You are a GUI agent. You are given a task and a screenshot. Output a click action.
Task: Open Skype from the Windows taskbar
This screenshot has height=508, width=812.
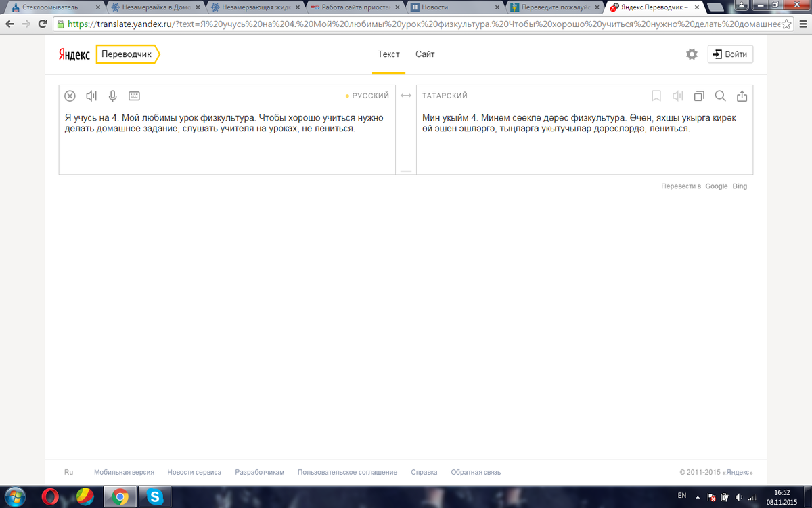click(x=155, y=497)
